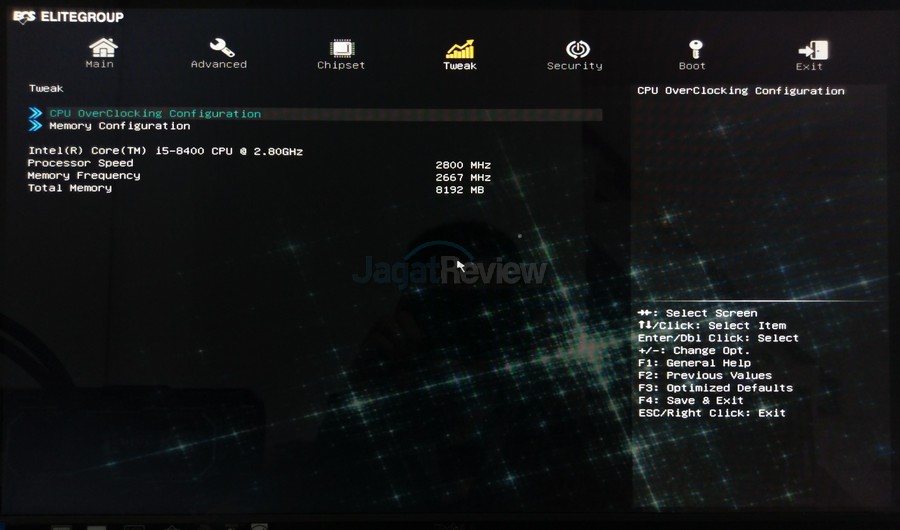
Task: Open CPU OverClocking Configuration entry text
Action: point(155,114)
